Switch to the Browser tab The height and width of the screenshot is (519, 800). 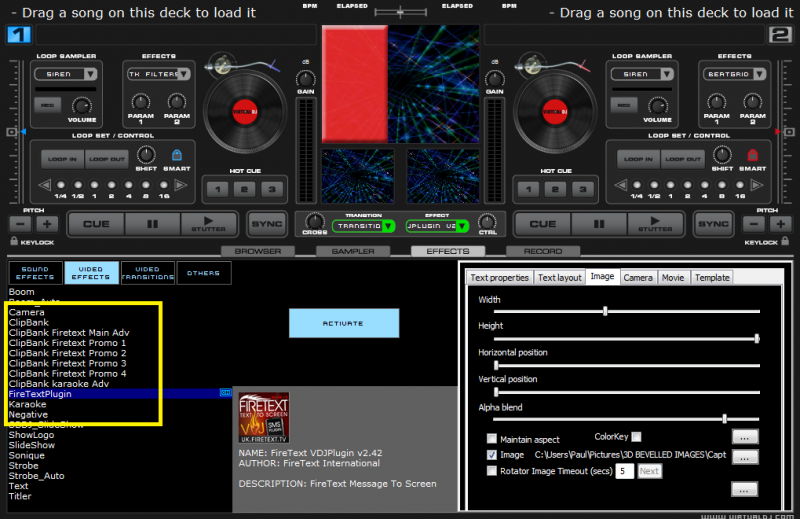point(258,251)
